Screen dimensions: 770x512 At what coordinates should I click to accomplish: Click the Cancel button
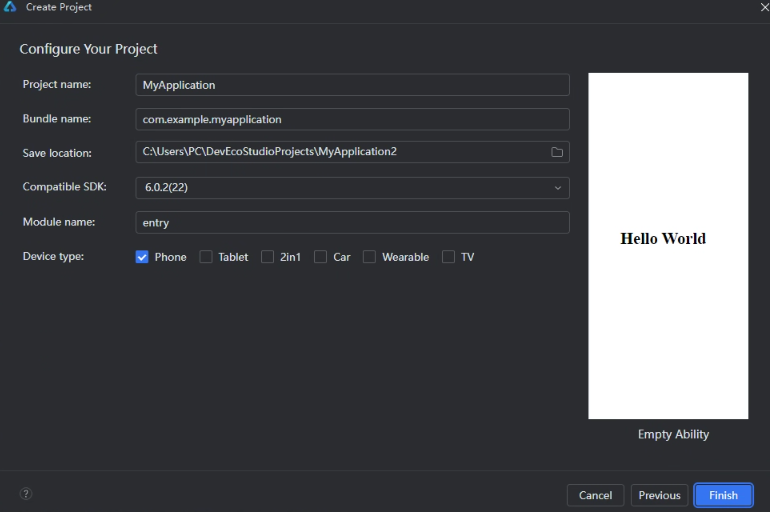pyautogui.click(x=595, y=495)
